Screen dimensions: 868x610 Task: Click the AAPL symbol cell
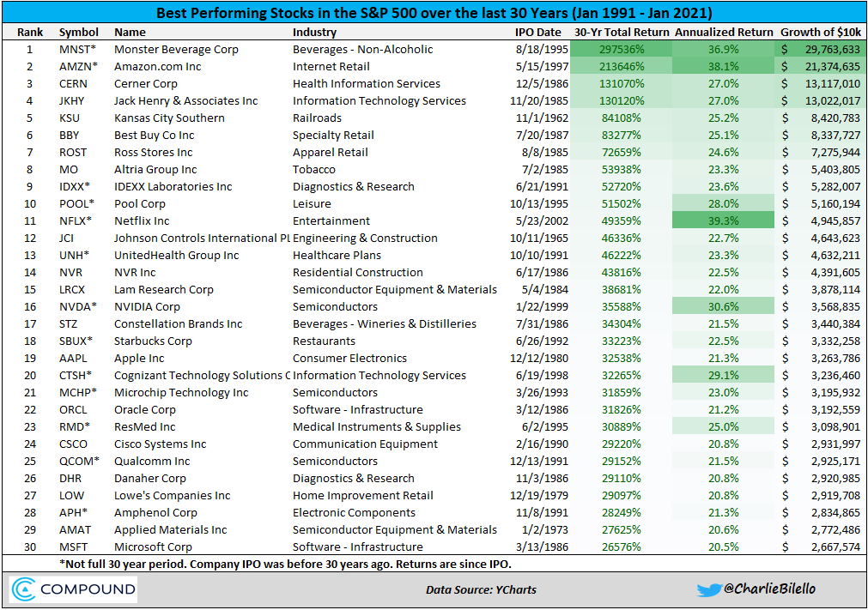click(x=73, y=358)
